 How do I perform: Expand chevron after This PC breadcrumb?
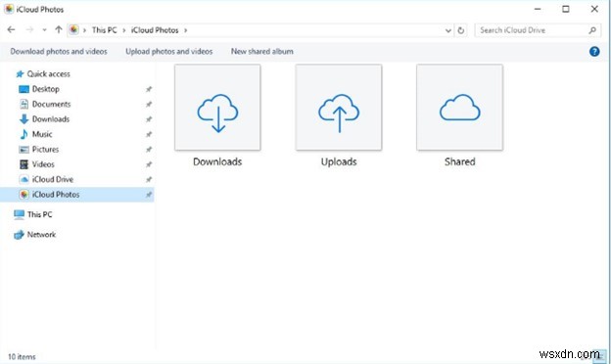pyautogui.click(x=124, y=30)
